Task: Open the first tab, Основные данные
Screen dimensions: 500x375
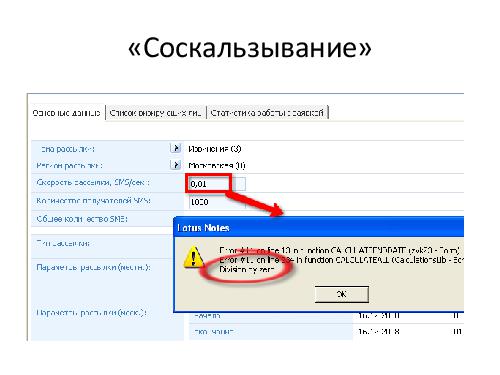Action: click(x=66, y=113)
